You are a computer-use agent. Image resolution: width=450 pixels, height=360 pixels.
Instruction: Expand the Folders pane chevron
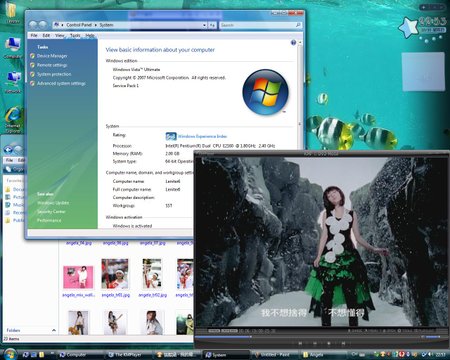(x=54, y=330)
